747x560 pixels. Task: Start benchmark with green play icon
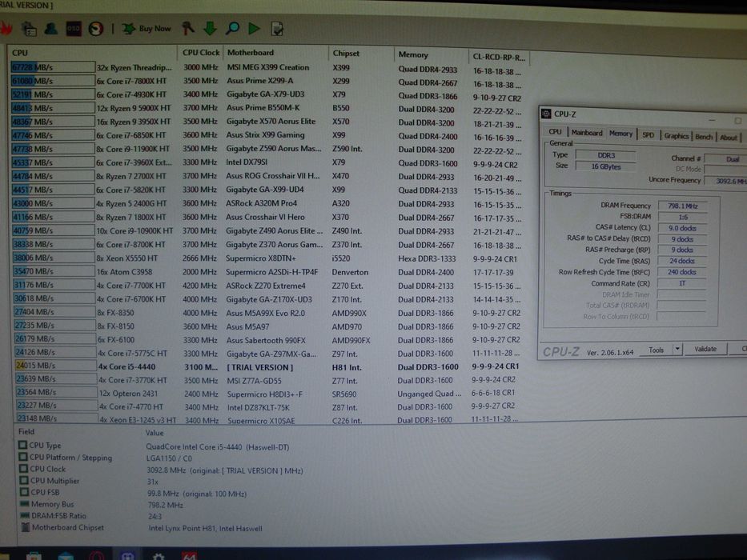pos(255,29)
